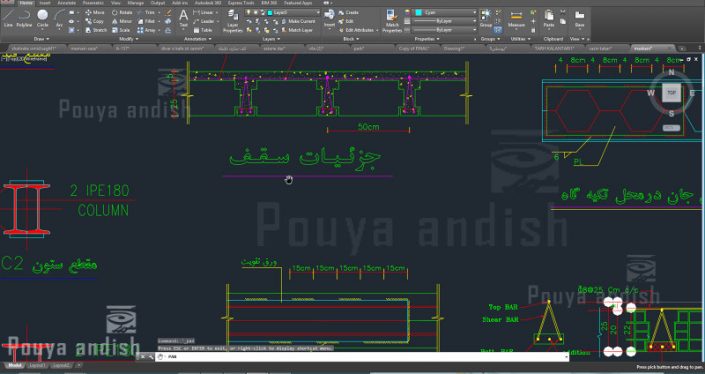Screen dimensions: 705x374
Task: Activate the Trim command
Action: click(146, 13)
